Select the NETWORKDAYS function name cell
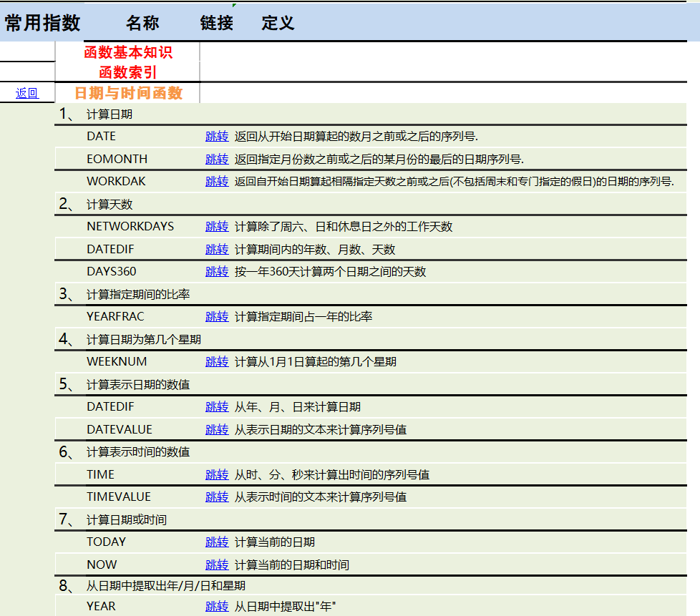Image resolution: width=700 pixels, height=616 pixels. 130,226
